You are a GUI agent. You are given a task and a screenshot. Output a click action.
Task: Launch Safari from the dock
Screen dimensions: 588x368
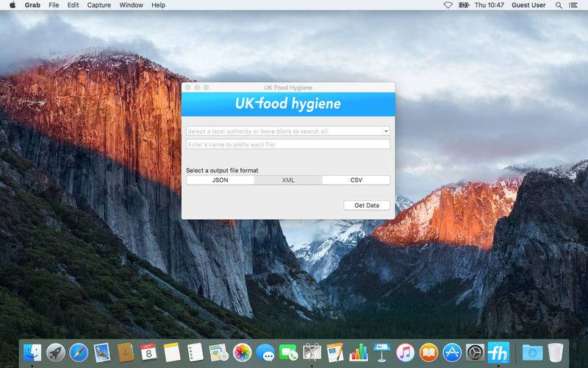click(79, 353)
